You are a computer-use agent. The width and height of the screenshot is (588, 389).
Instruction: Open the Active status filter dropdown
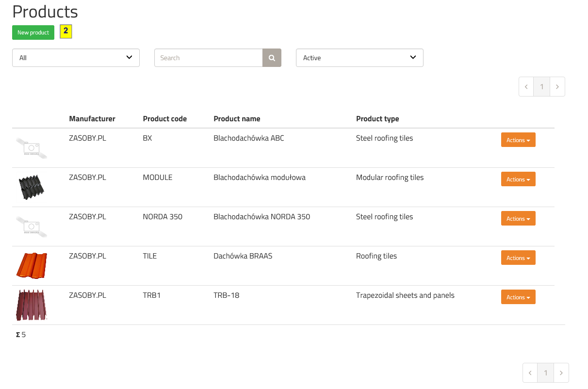[x=359, y=58]
